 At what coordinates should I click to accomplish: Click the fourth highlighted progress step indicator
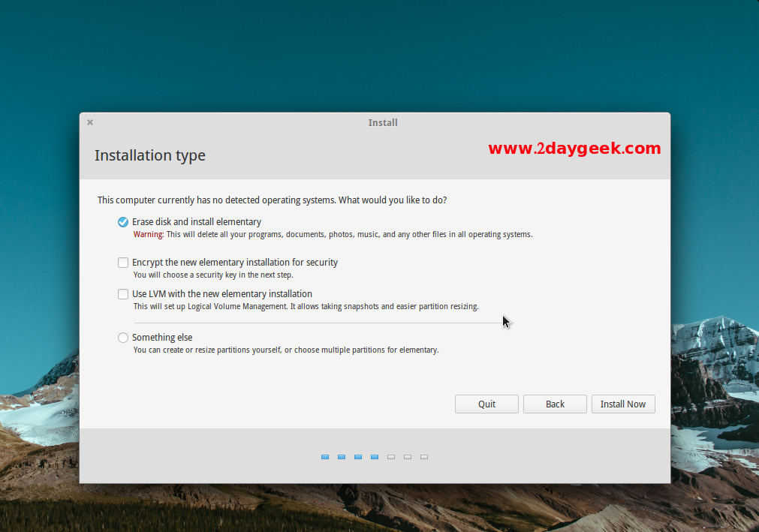tap(375, 456)
